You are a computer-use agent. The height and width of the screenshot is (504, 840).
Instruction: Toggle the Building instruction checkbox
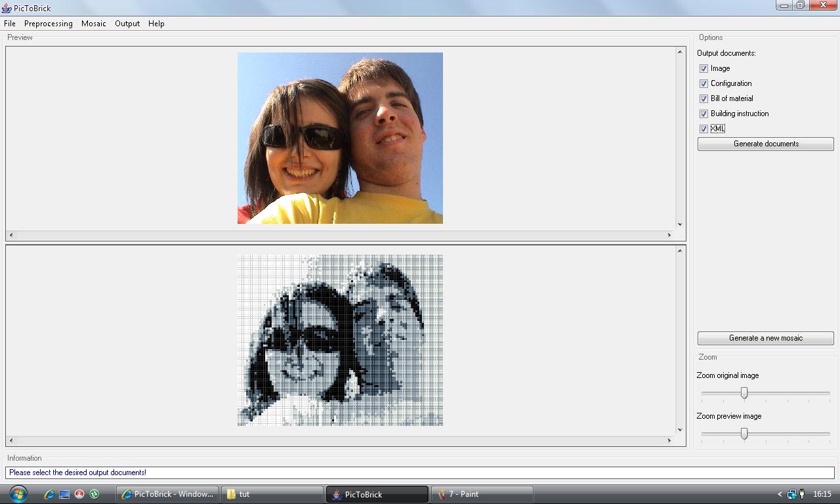click(x=703, y=114)
